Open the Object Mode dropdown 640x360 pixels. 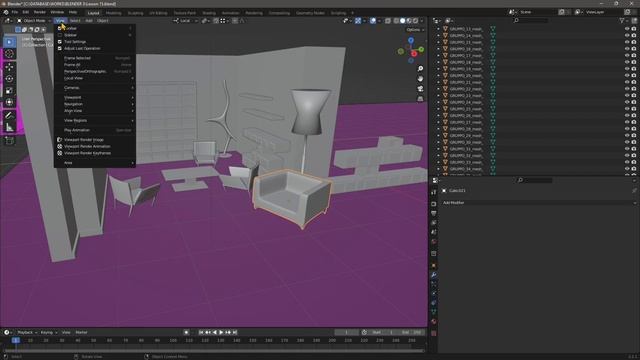[34, 20]
